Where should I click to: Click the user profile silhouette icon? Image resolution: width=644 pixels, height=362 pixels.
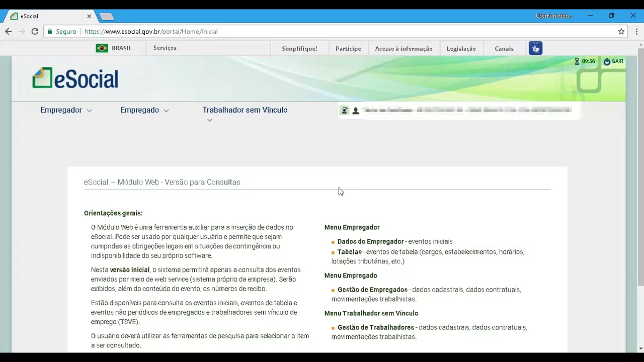356,111
